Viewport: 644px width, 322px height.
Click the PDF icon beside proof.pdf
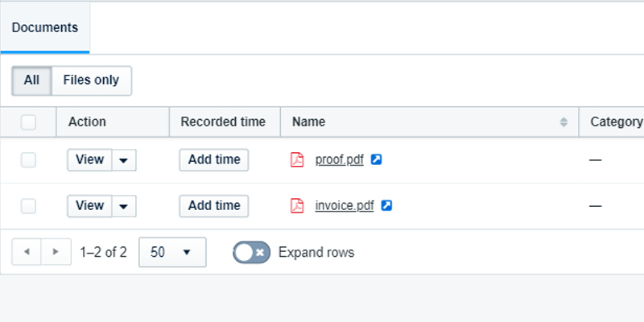tap(297, 159)
